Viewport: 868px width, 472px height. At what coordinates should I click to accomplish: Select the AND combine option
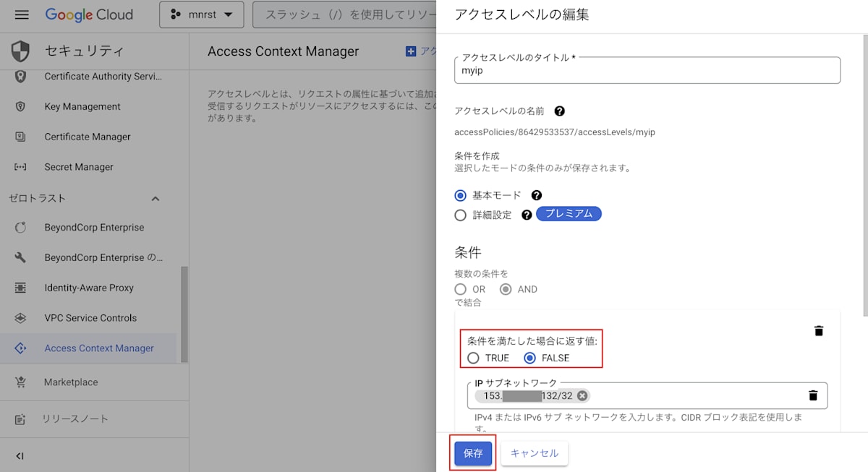(x=506, y=289)
